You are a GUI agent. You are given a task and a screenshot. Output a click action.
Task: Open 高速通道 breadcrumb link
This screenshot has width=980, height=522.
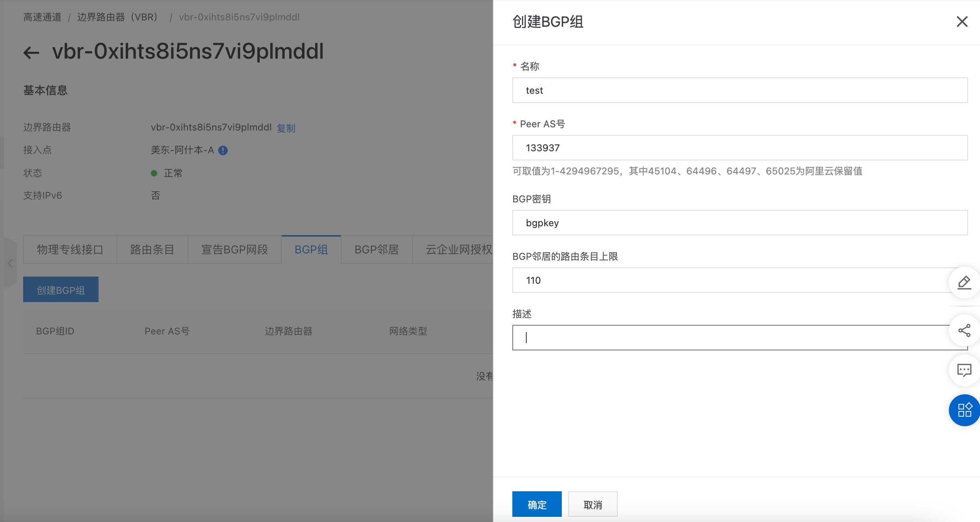[x=42, y=17]
